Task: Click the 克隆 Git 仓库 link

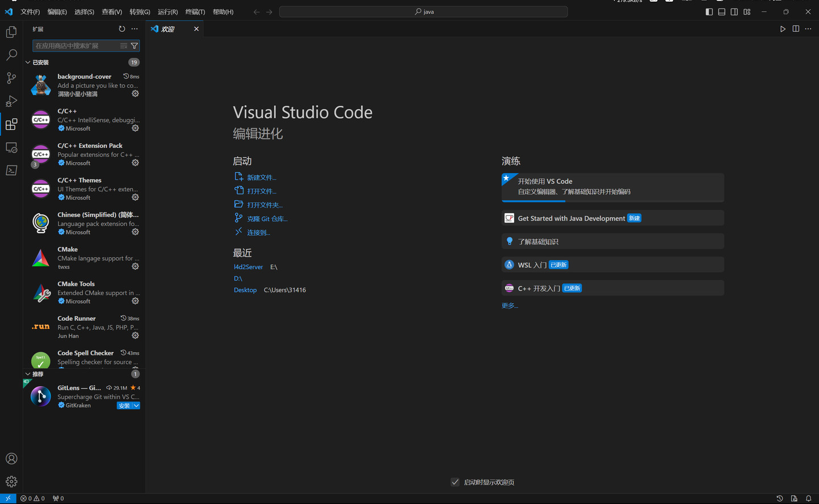Action: click(x=267, y=218)
